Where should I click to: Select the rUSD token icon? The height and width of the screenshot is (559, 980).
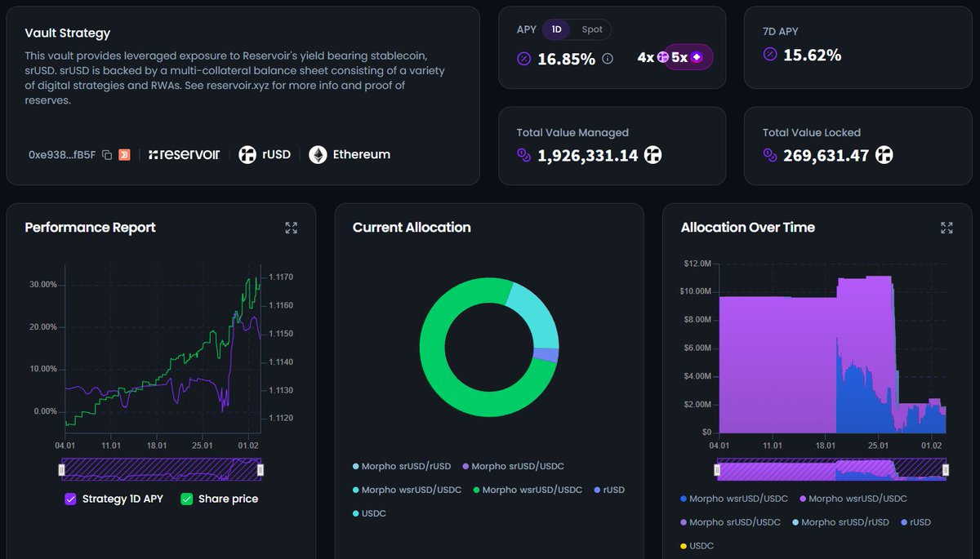click(x=247, y=153)
